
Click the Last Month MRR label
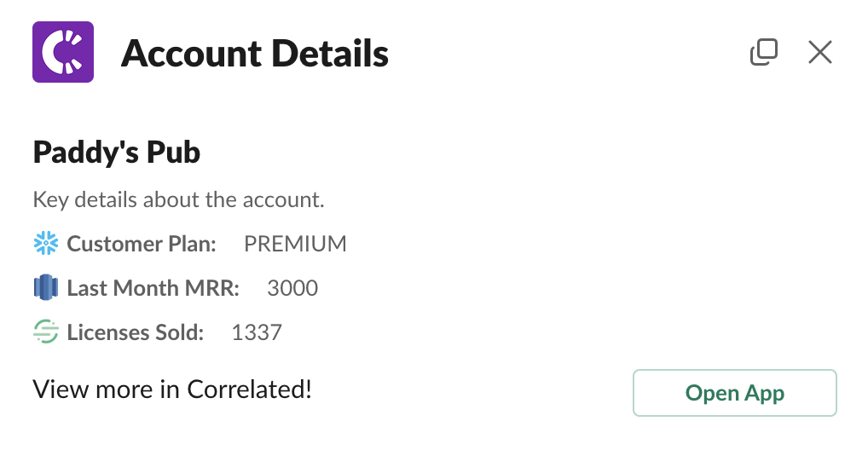(153, 288)
